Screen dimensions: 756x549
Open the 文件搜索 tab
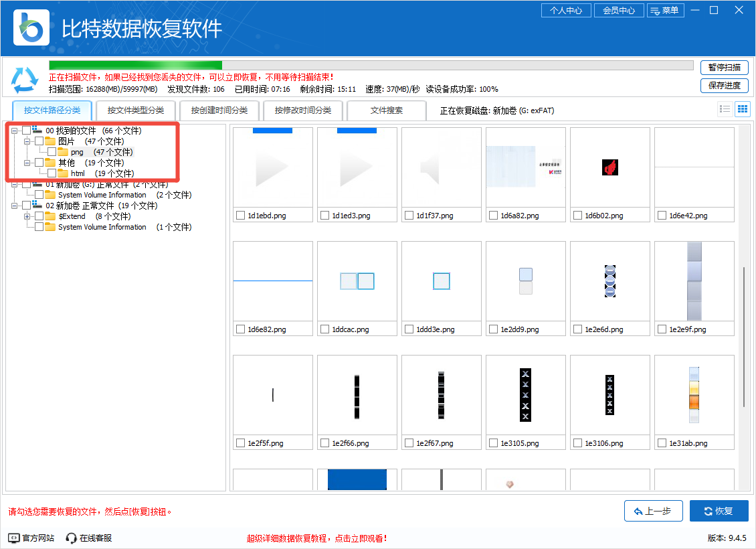(x=386, y=110)
